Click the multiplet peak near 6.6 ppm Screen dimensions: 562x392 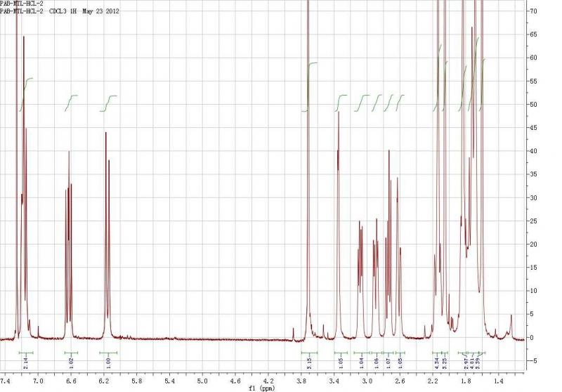(69, 244)
